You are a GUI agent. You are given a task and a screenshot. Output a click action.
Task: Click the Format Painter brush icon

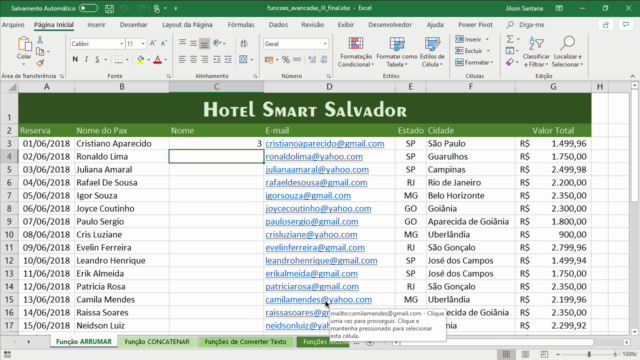pos(40,63)
